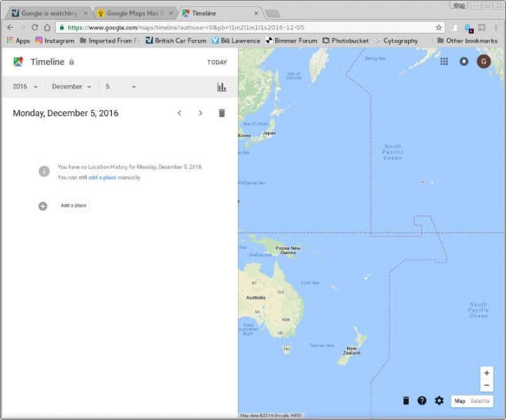This screenshot has height=420, width=506.
Task: Go to previous day arrow
Action: [x=179, y=113]
